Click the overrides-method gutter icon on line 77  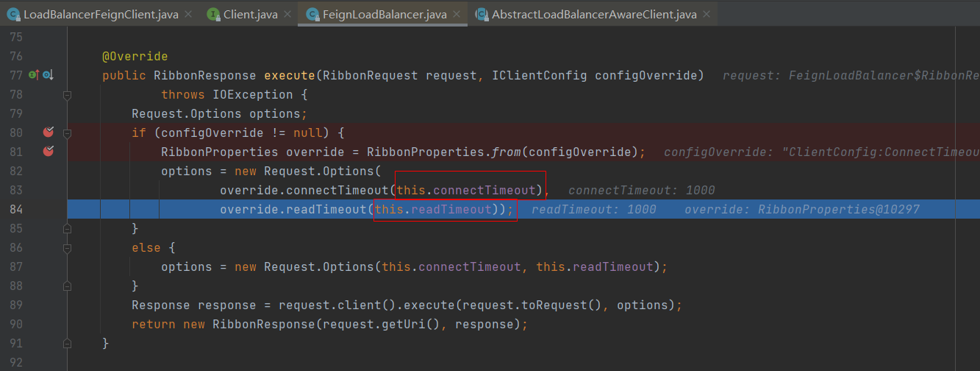[x=34, y=75]
